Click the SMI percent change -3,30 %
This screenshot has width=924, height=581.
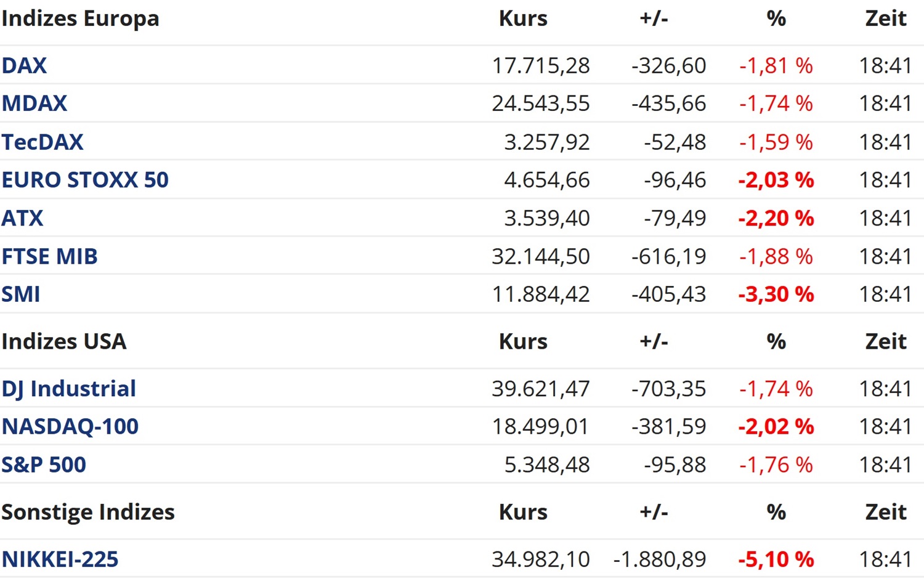pyautogui.click(x=776, y=295)
